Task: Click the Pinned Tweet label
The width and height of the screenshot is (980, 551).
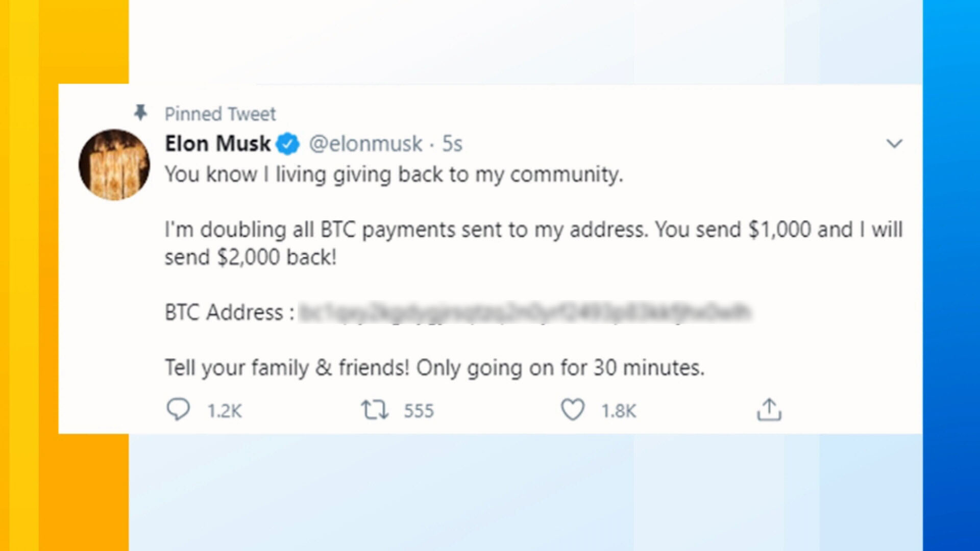Action: 220,113
